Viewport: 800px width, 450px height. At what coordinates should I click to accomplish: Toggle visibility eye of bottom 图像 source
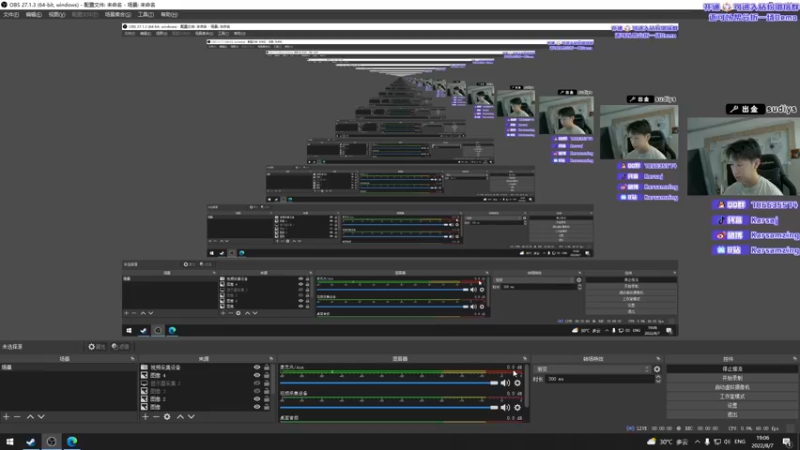point(257,407)
